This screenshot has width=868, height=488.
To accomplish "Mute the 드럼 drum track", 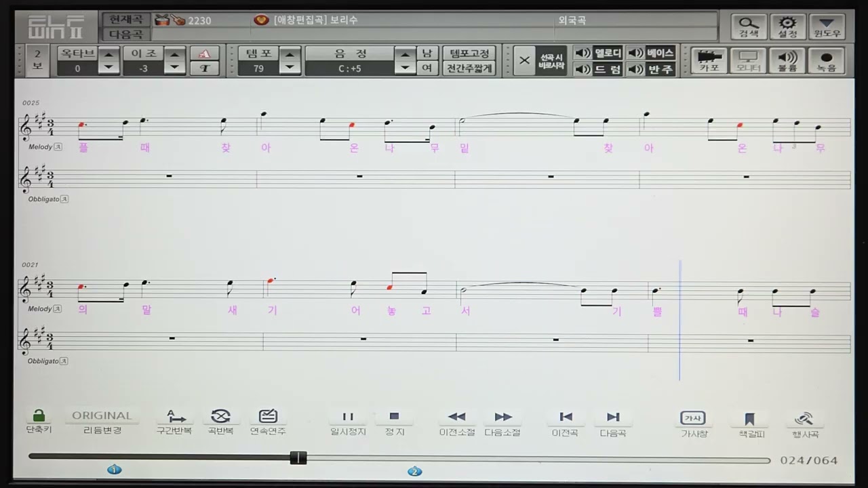I will (599, 69).
